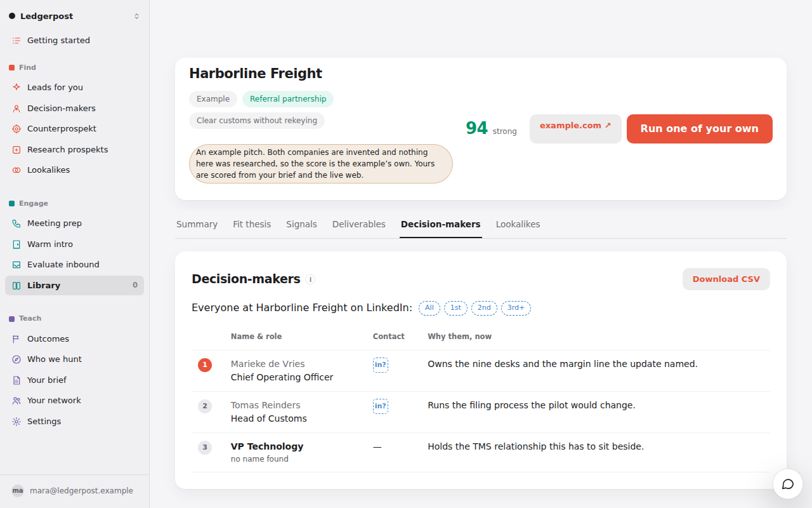This screenshot has height=508, width=812.
Task: Click the Outcomes flag icon
Action: point(16,339)
